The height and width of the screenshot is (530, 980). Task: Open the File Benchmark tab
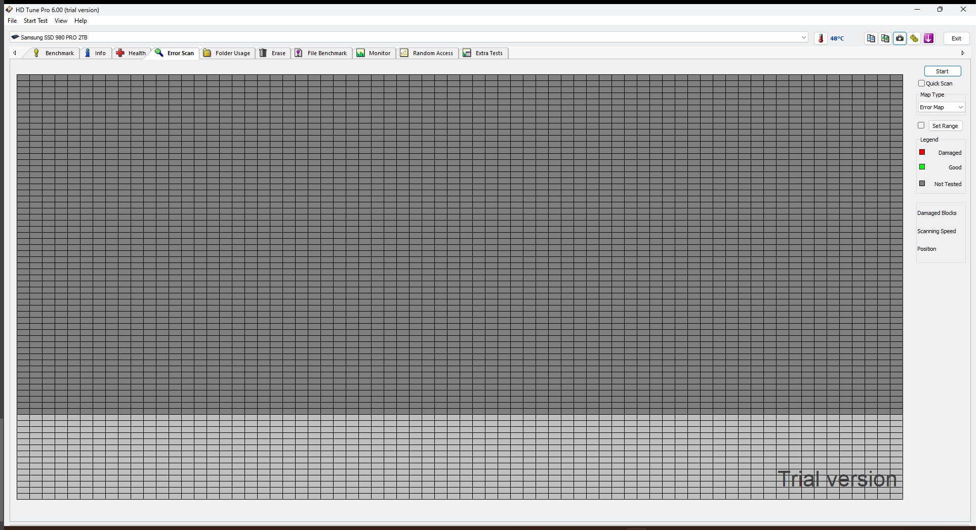(x=321, y=53)
